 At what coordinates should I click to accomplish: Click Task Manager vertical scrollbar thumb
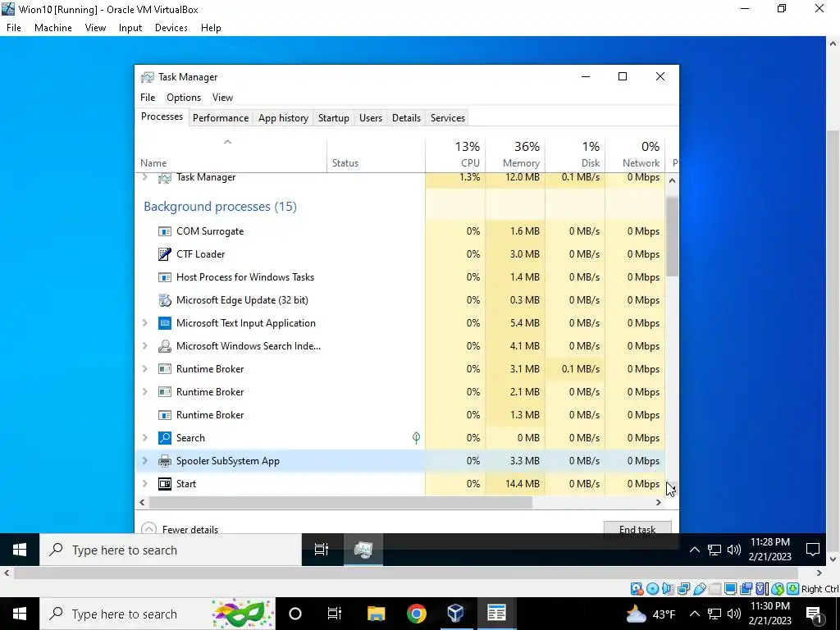click(x=673, y=236)
